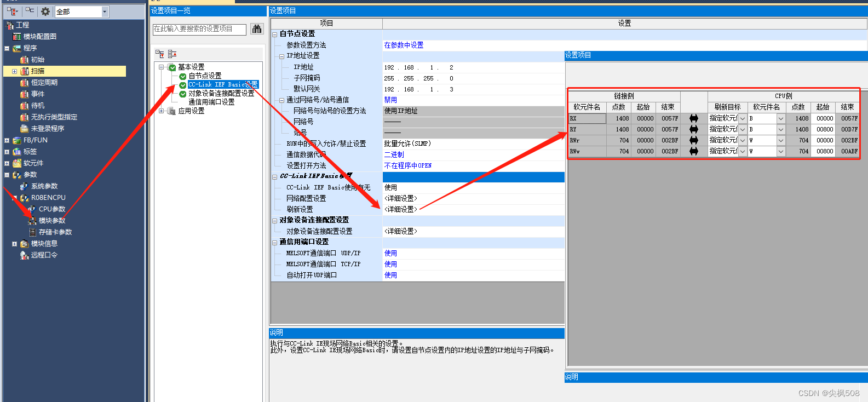Click the expand-all icon above the settings tree

point(159,54)
